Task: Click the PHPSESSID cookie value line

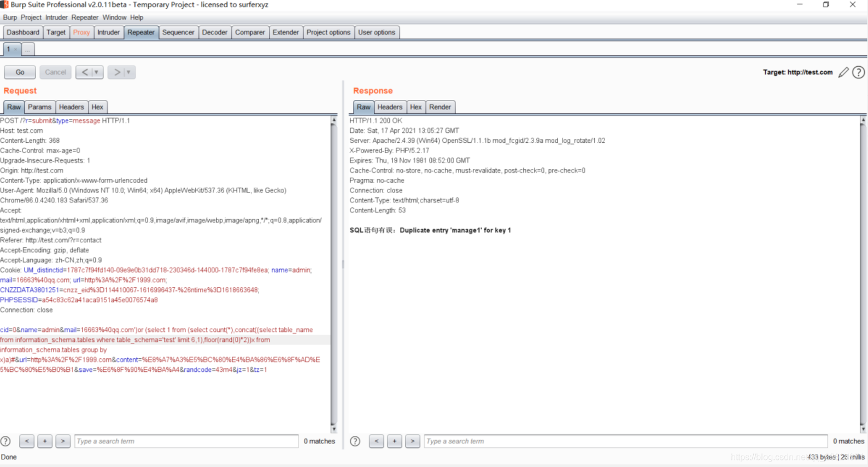Action: tap(79, 300)
